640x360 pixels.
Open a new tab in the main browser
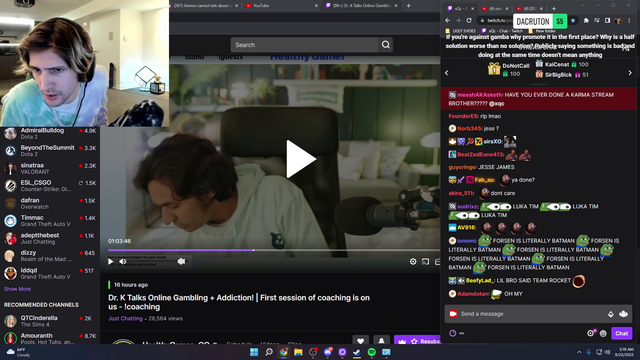pos(409,6)
